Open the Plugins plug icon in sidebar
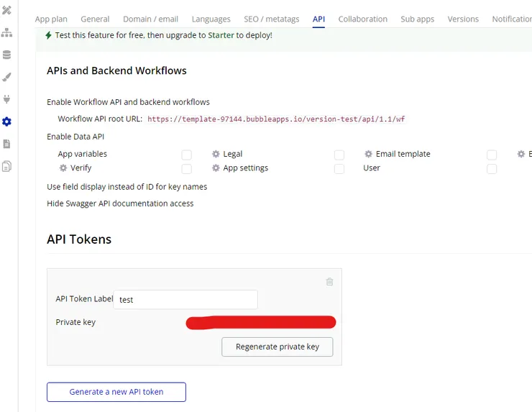This screenshot has height=412, width=532. 7,99
